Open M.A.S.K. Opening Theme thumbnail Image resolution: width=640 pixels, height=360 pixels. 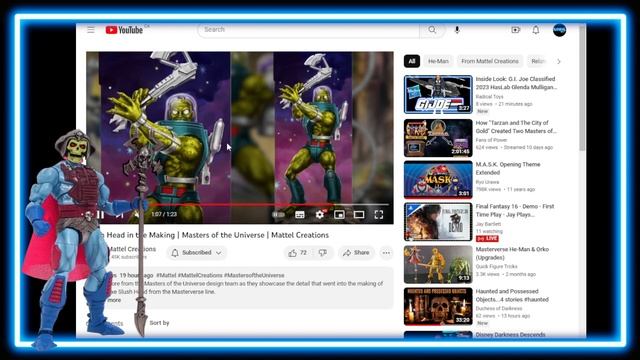coord(438,180)
